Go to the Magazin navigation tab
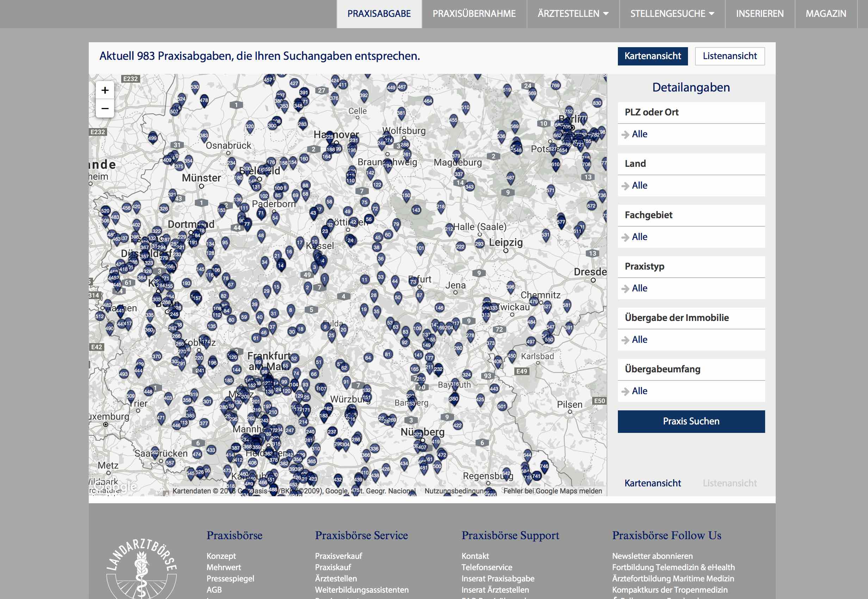The height and width of the screenshot is (599, 868). click(826, 14)
